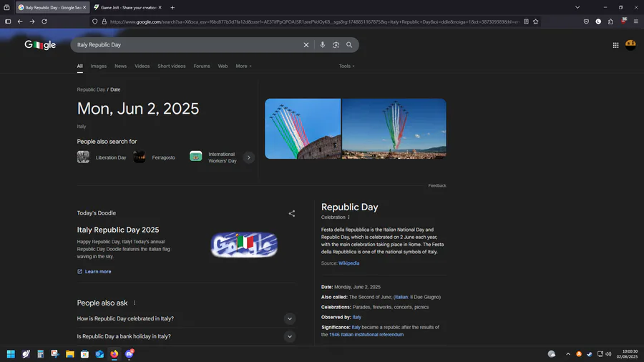Viewport: 644px width, 362px height.
Task: Save page to Pocket
Action: 586,21
